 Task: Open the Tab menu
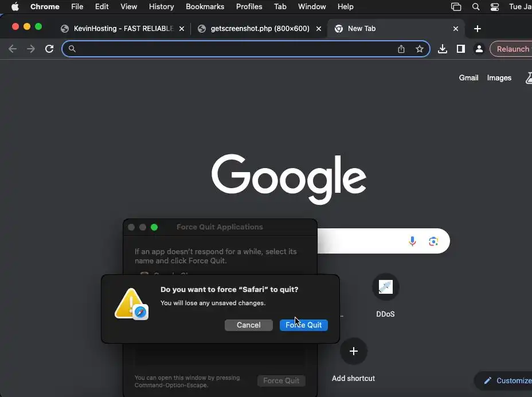coord(280,6)
